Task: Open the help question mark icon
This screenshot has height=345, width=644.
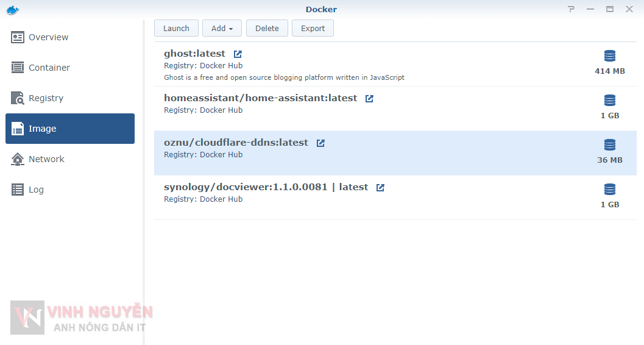Action: pos(571,9)
